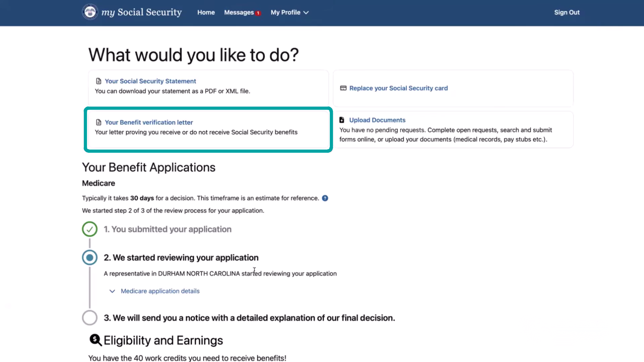Open the Medicare application details link
Viewport: 644px width, 362px height.
point(160,291)
